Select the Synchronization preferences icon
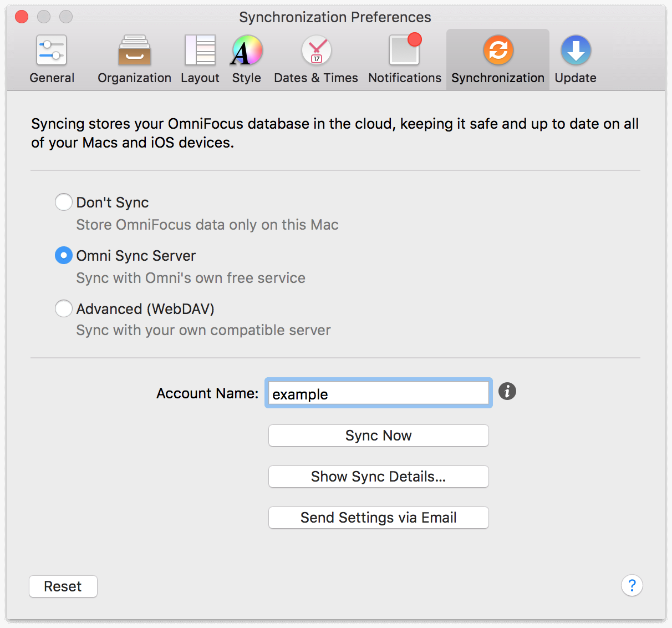 tap(498, 50)
